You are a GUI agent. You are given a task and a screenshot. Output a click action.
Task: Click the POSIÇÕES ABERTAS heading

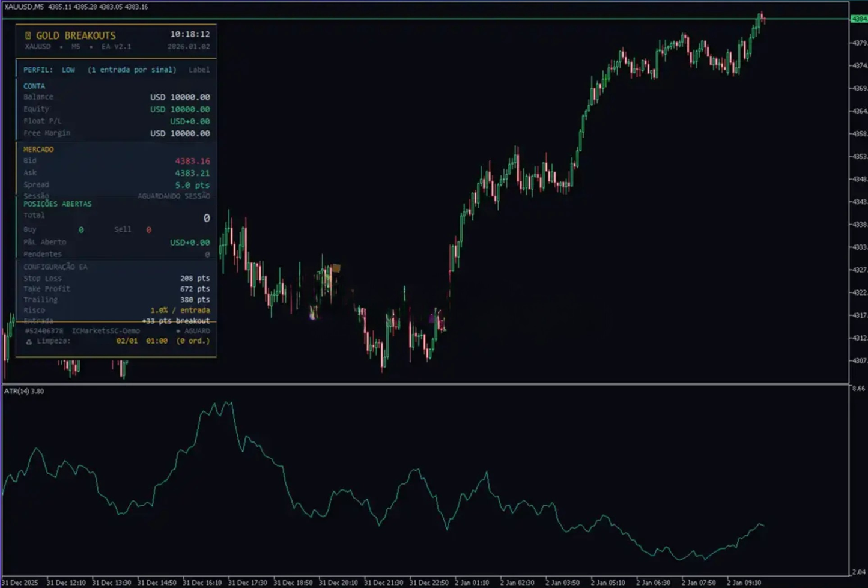58,204
